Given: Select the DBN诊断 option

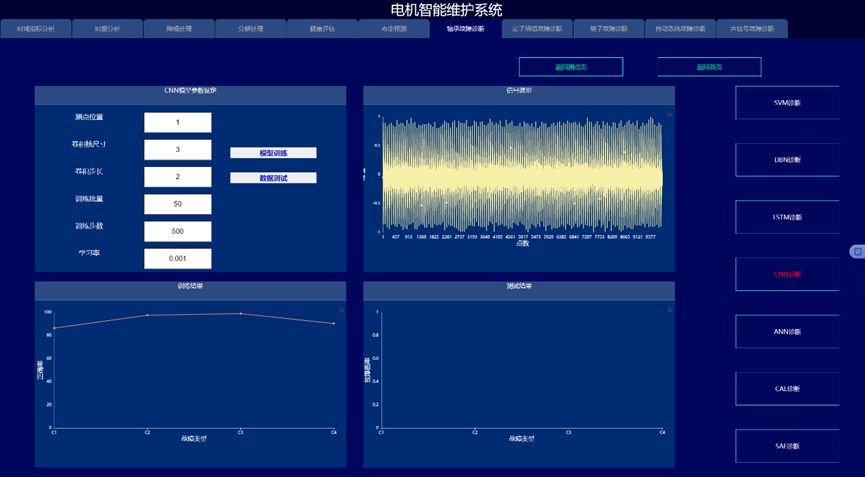Looking at the screenshot, I should (x=787, y=159).
